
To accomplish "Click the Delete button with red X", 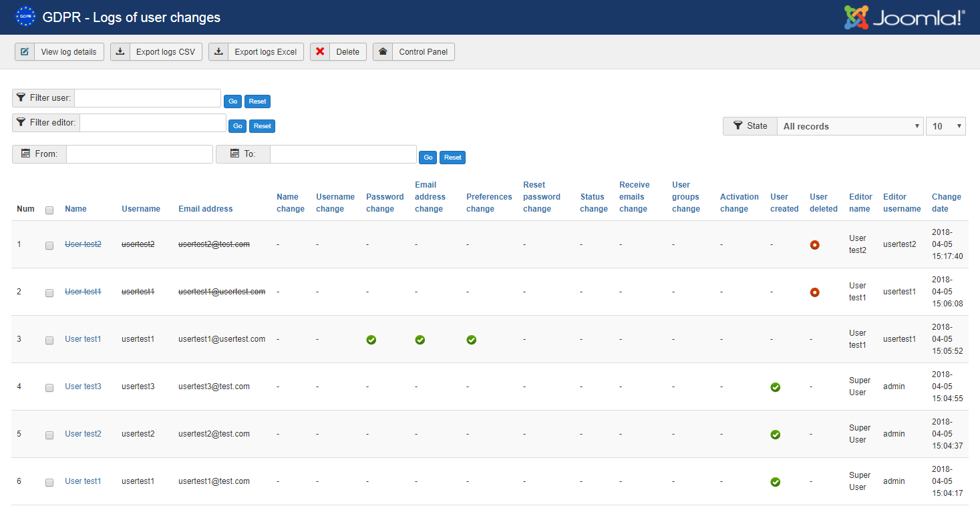I will click(x=338, y=52).
